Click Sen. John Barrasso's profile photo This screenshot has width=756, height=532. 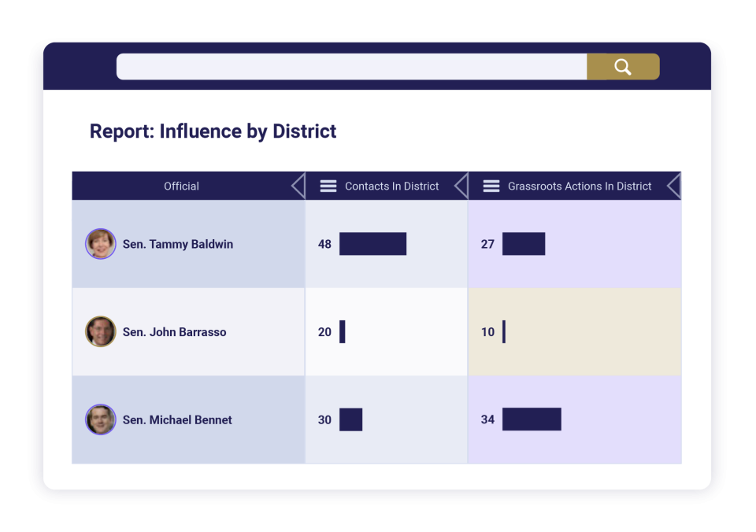click(x=101, y=332)
